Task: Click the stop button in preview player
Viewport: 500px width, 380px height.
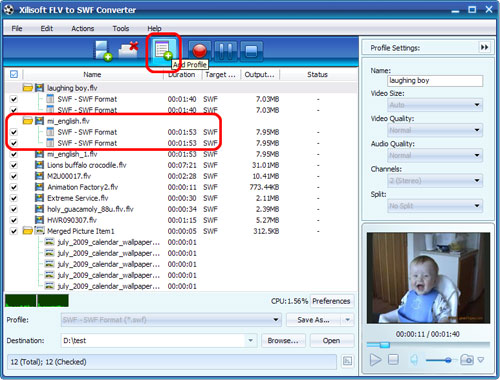Action: point(393,360)
